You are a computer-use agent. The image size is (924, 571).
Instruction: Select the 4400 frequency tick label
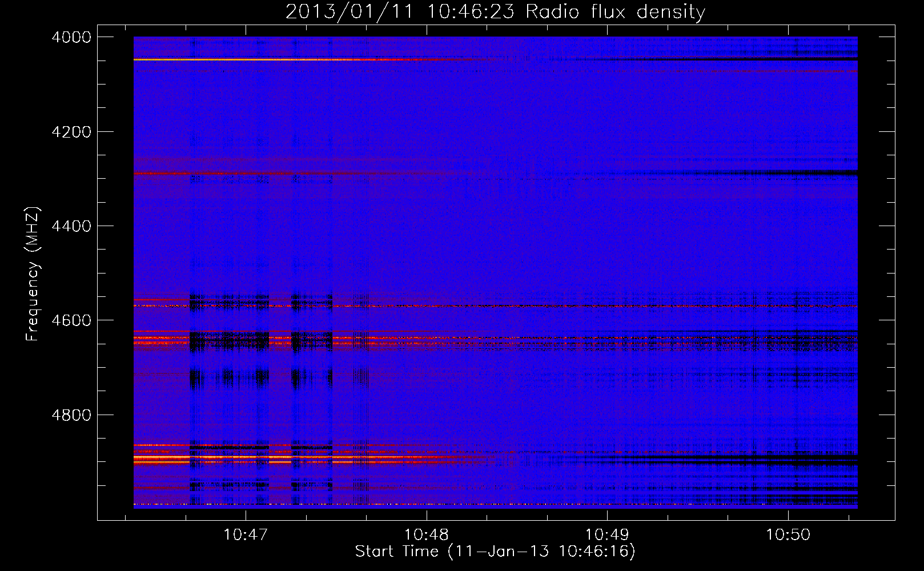click(71, 226)
